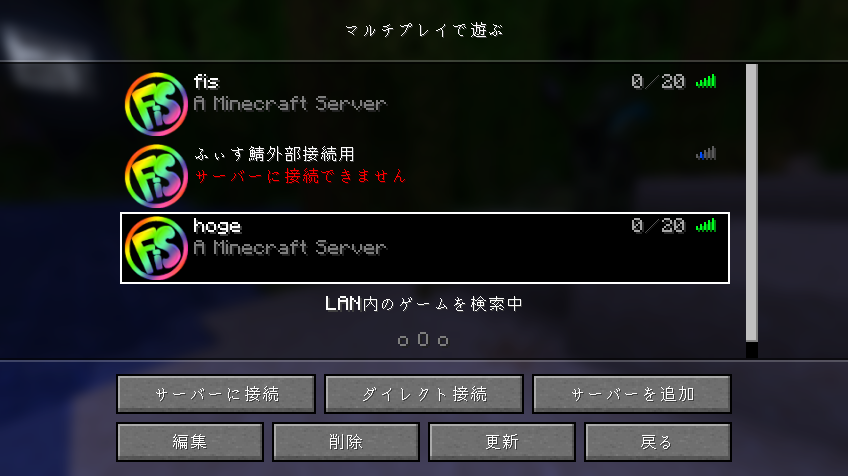The image size is (848, 476).
Task: Click the 編集 edit button
Action: point(190,442)
